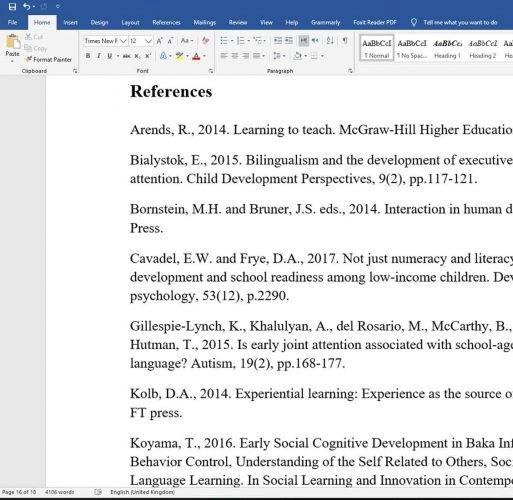Click the Paste clipboard icon

(13, 42)
